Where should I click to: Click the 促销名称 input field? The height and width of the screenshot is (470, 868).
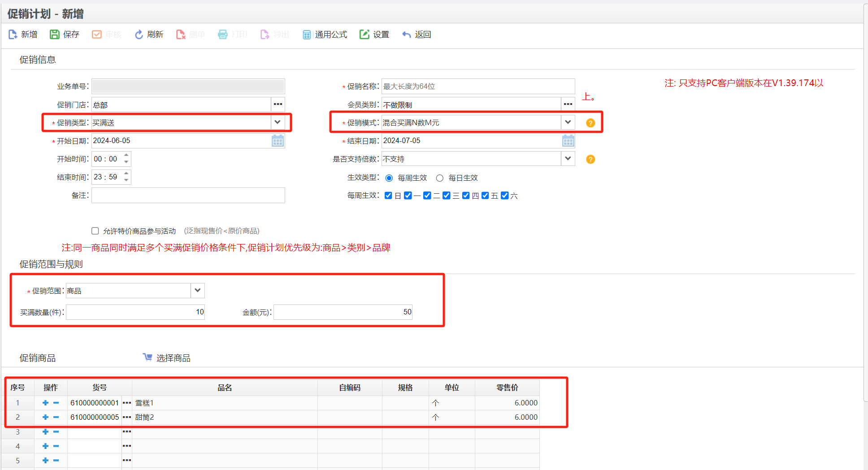click(475, 86)
